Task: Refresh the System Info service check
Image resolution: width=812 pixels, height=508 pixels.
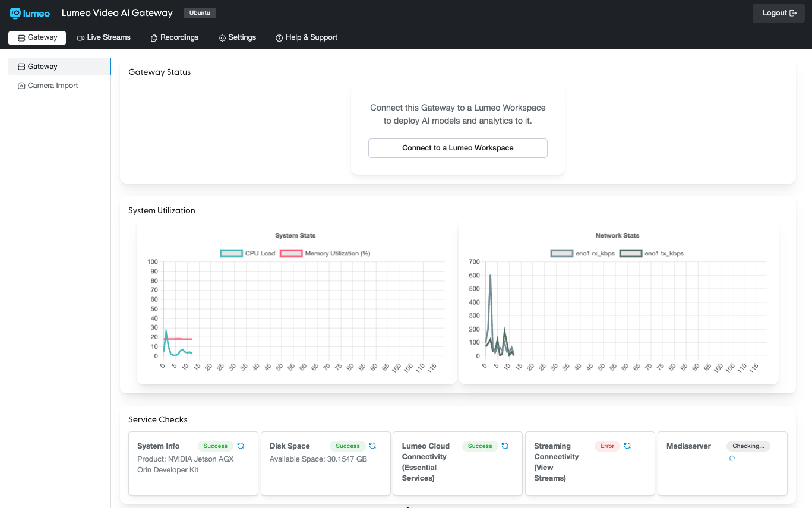Action: [x=241, y=446]
